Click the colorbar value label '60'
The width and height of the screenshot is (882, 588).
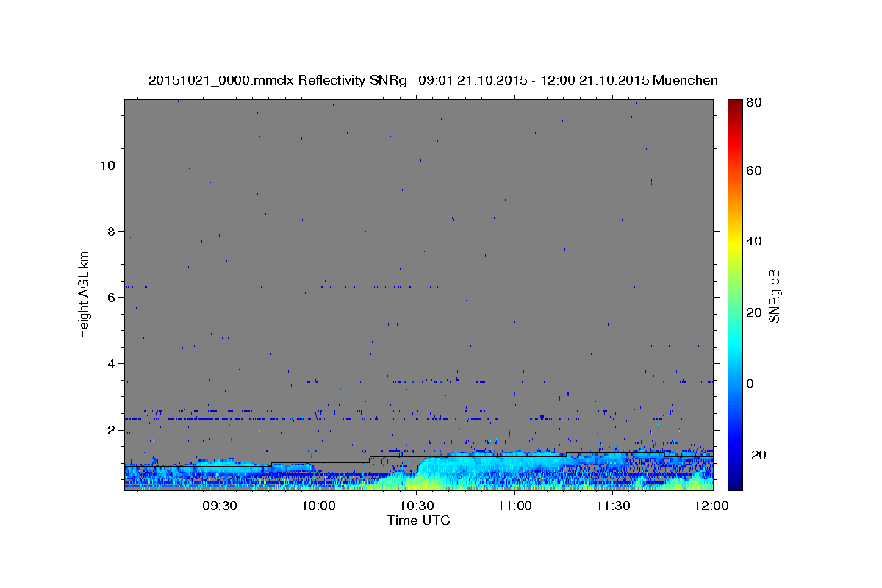tap(754, 171)
